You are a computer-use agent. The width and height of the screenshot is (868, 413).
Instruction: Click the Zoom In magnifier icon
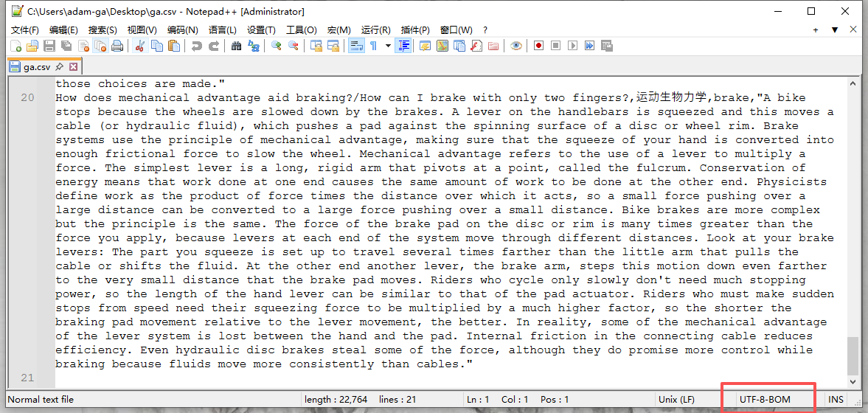coord(277,46)
